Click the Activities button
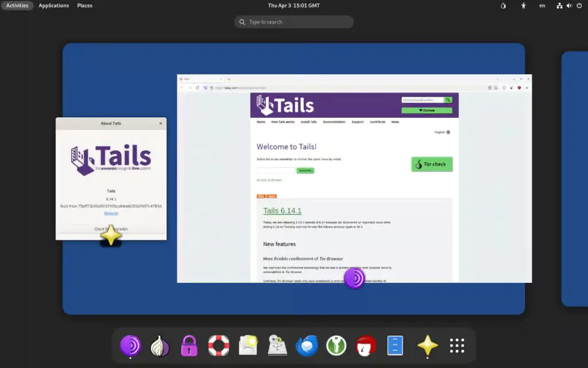 coord(17,6)
